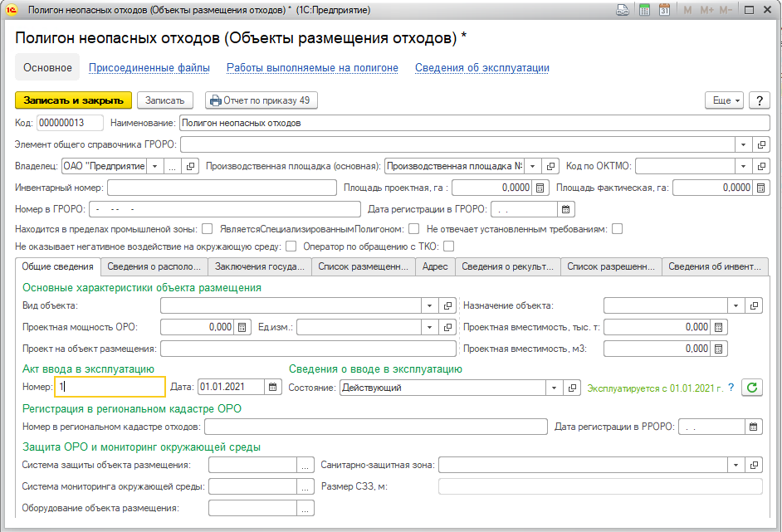The height and width of the screenshot is (532, 782).
Task: Open Санитарно-защитная зона record icon
Action: (x=754, y=465)
